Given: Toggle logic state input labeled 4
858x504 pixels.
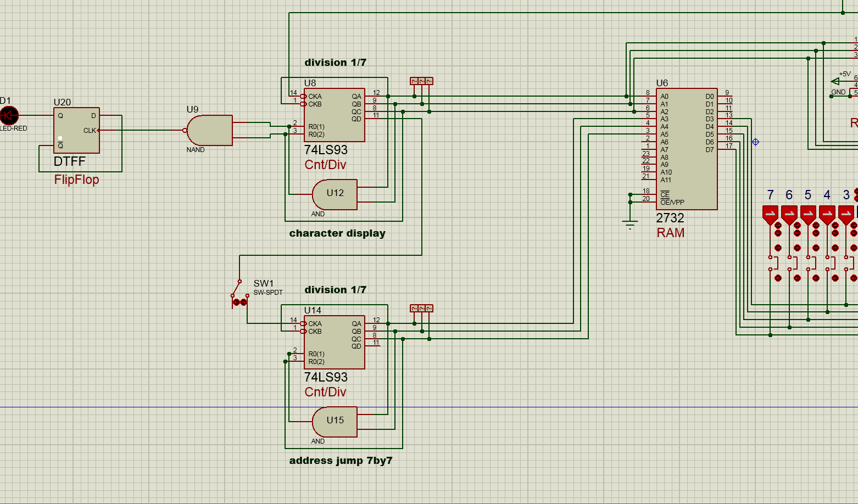Looking at the screenshot, I should click(827, 215).
